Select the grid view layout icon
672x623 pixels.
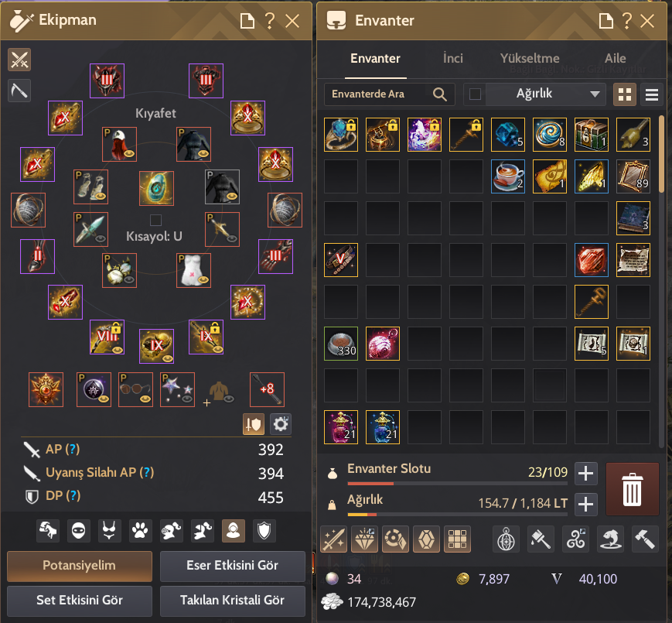click(624, 94)
